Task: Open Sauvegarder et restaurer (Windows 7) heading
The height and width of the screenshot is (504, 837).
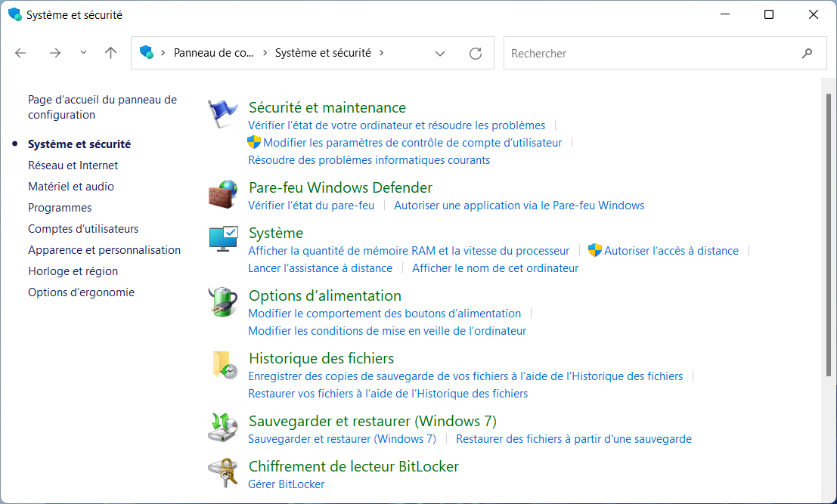Action: point(373,421)
